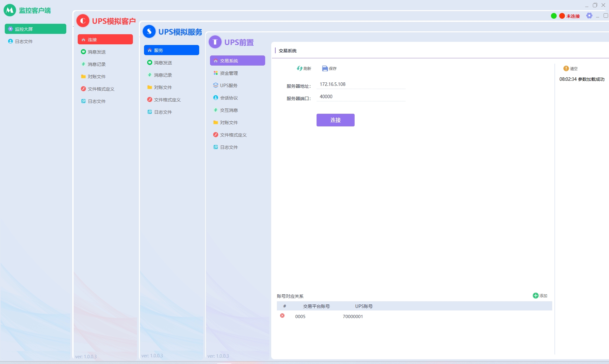Click ver: 1.0.0.3 in UPS前置 panel
The height and width of the screenshot is (364, 609).
(x=218, y=356)
